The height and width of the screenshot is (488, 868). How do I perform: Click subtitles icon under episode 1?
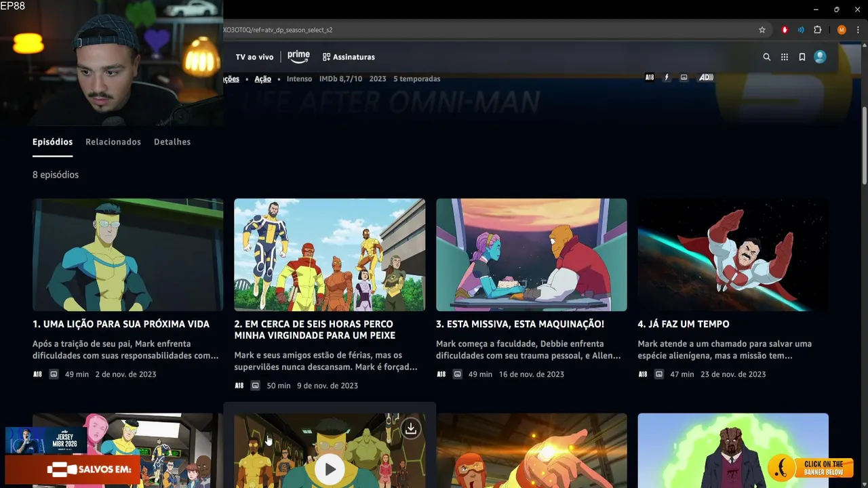54,374
